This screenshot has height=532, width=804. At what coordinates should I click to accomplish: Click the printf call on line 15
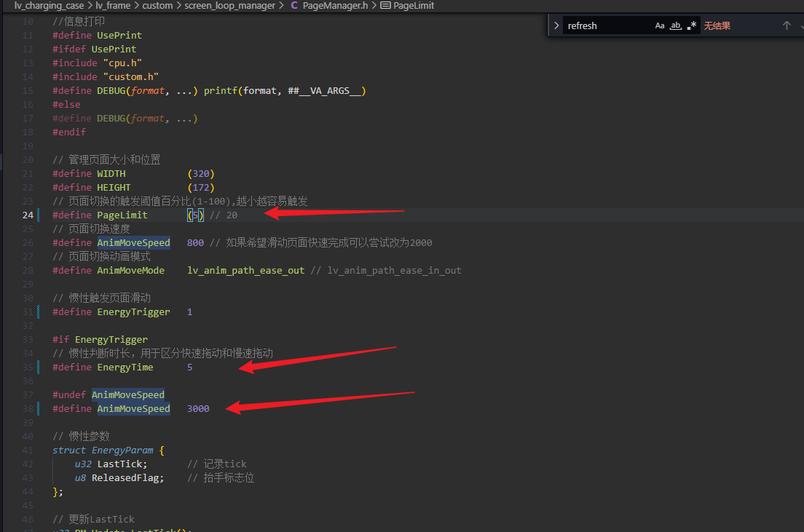click(221, 91)
